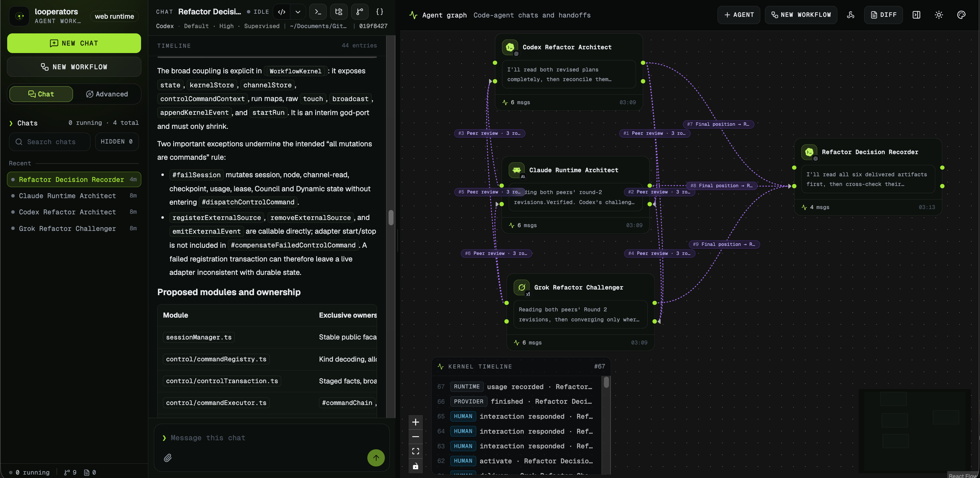Select the Grok Refactor Challenger node icon
Image resolution: width=980 pixels, height=478 pixels.
pyautogui.click(x=522, y=287)
